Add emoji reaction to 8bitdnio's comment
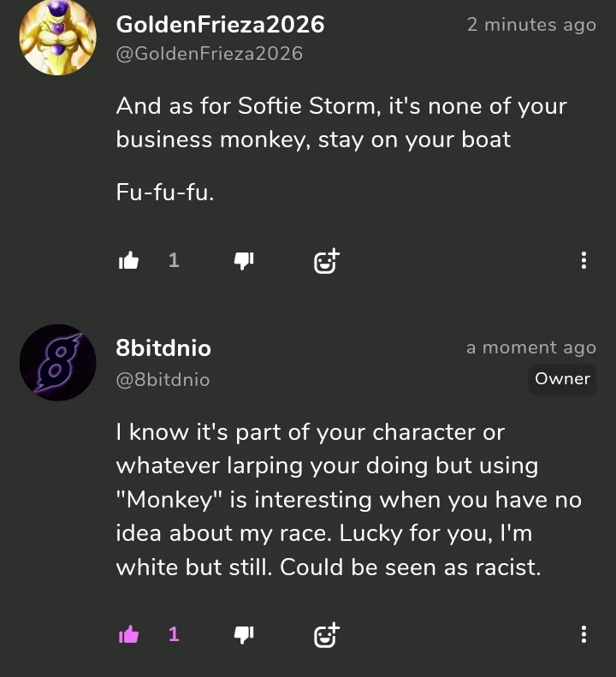 pyautogui.click(x=326, y=634)
